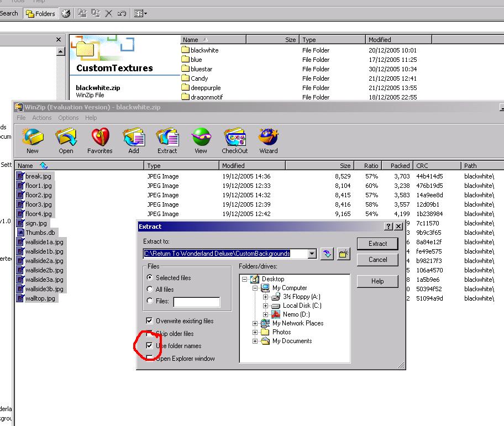Click the Extract dialog help question mark

[389, 226]
